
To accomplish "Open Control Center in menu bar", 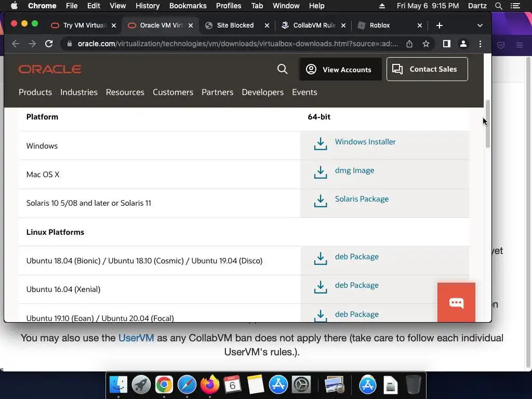I will (x=515, y=6).
